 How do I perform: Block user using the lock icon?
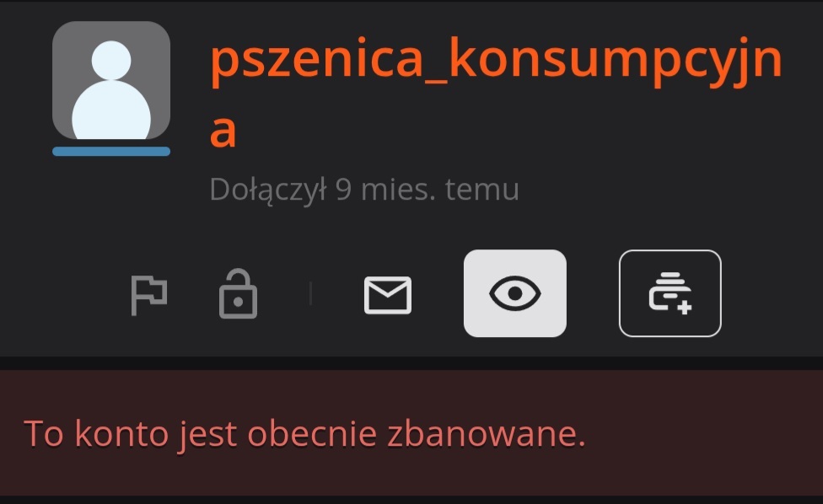click(x=238, y=293)
